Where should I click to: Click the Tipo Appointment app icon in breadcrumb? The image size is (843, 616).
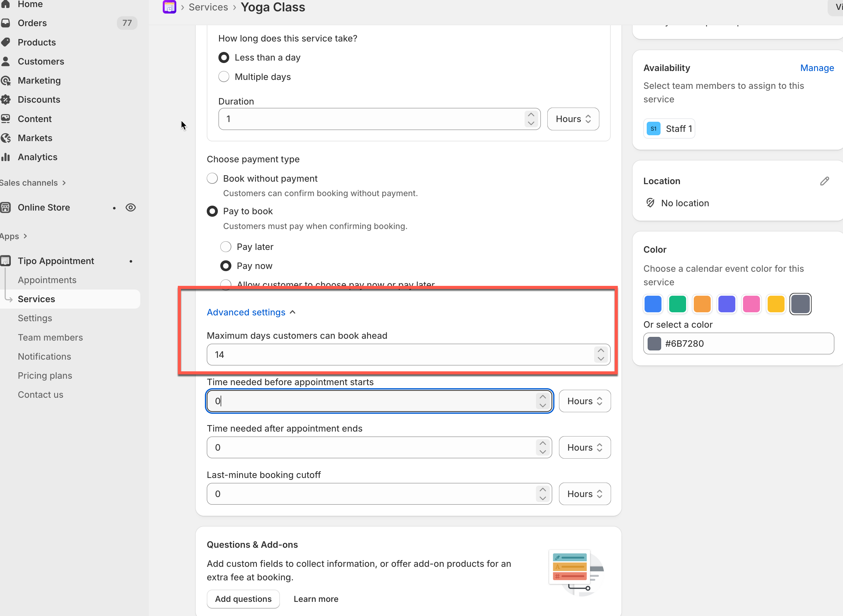[170, 7]
